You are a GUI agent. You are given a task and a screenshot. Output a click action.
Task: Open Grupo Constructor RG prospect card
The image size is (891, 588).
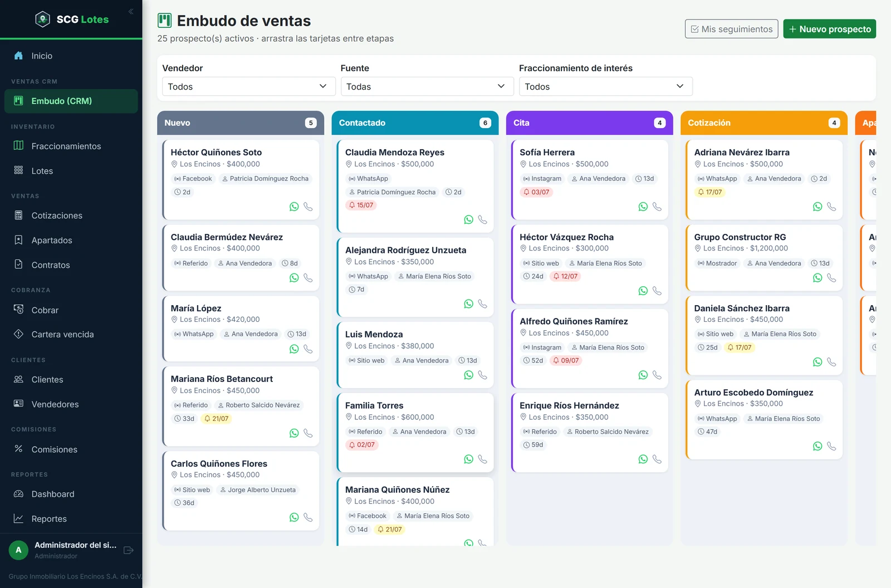pyautogui.click(x=764, y=258)
